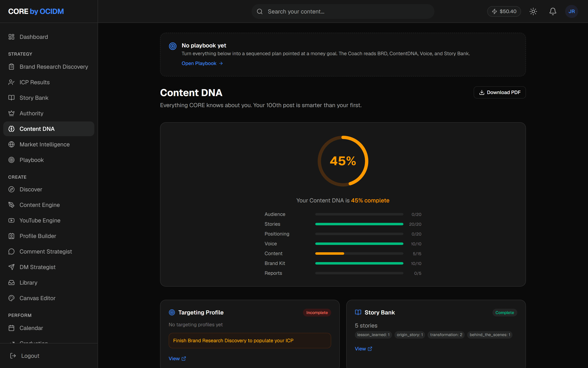Click the Brand Kit progress bar

(359, 263)
